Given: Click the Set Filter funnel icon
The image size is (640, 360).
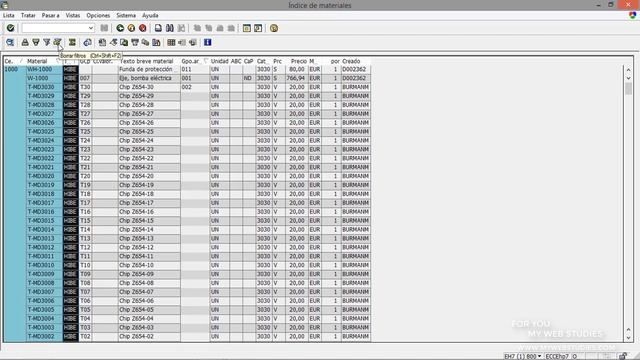Looking at the screenshot, I should point(47,42).
